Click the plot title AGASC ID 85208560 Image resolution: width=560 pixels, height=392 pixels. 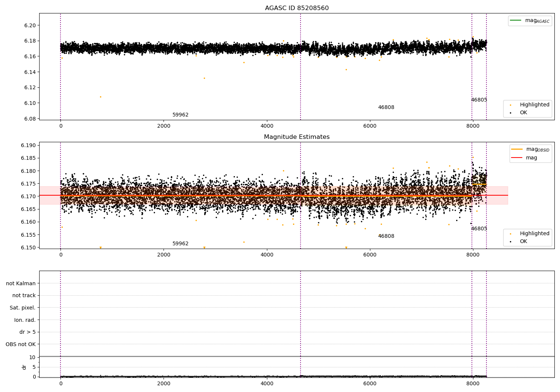coord(297,8)
